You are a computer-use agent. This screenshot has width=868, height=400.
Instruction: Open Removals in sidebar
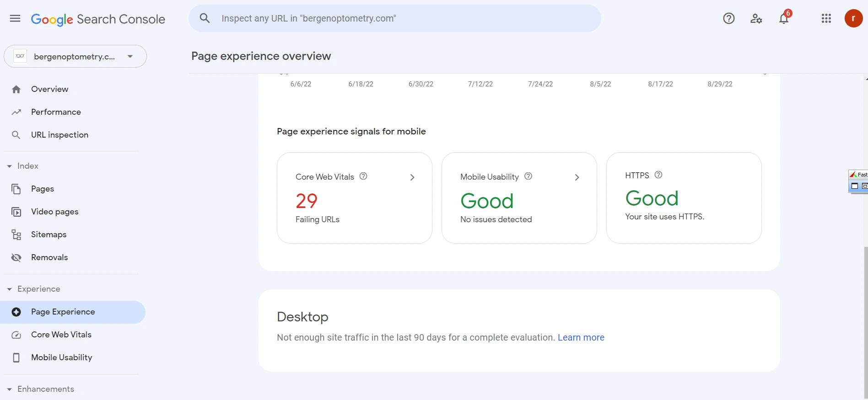[x=49, y=257]
